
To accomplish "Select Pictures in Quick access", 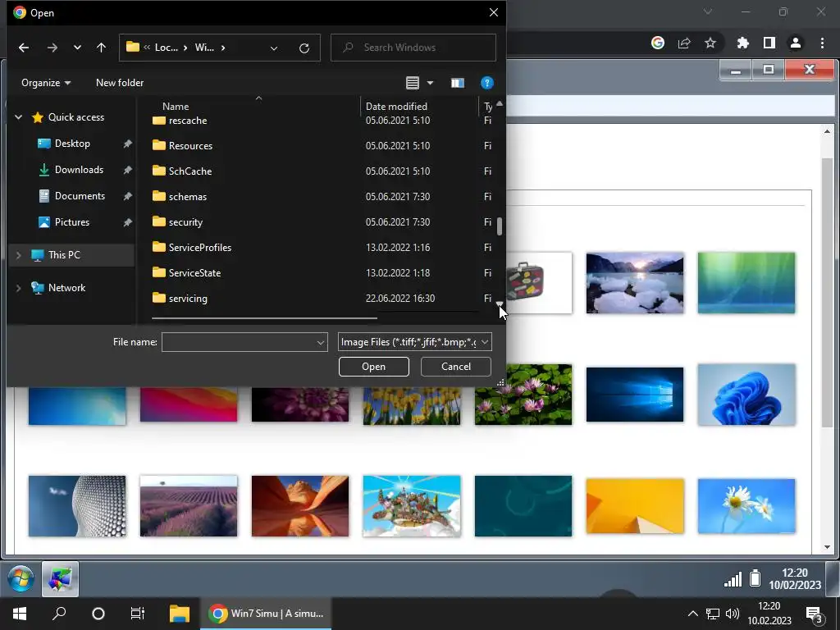I will (x=72, y=222).
